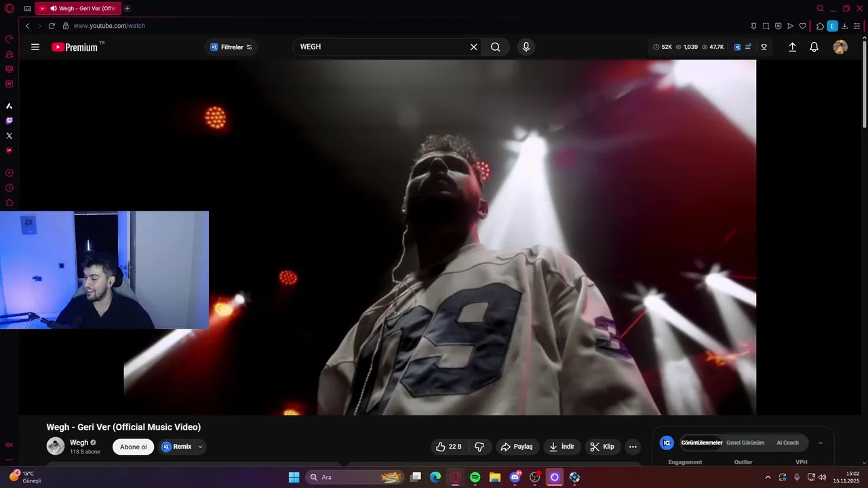This screenshot has height=488, width=868.
Task: Go back to previous page
Action: [x=27, y=26]
